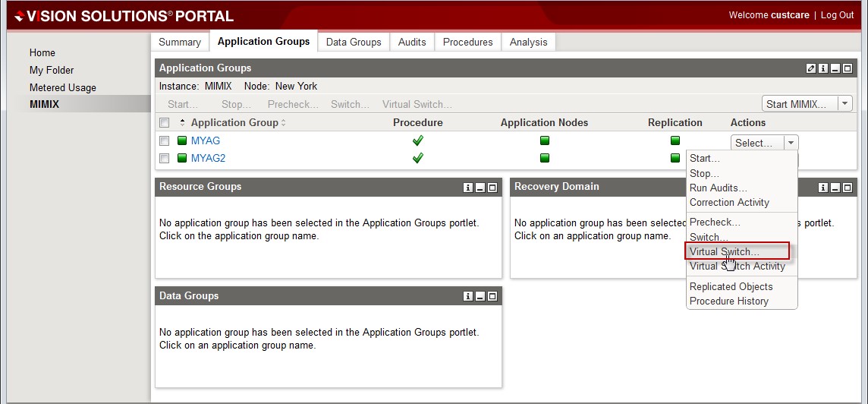Click info icon on Recovery Domain portlet

coord(823,188)
